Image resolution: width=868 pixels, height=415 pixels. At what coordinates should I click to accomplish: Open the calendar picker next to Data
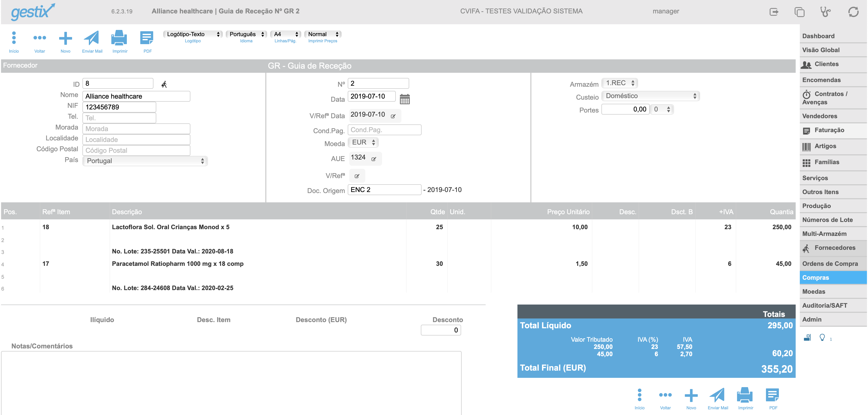click(x=405, y=99)
